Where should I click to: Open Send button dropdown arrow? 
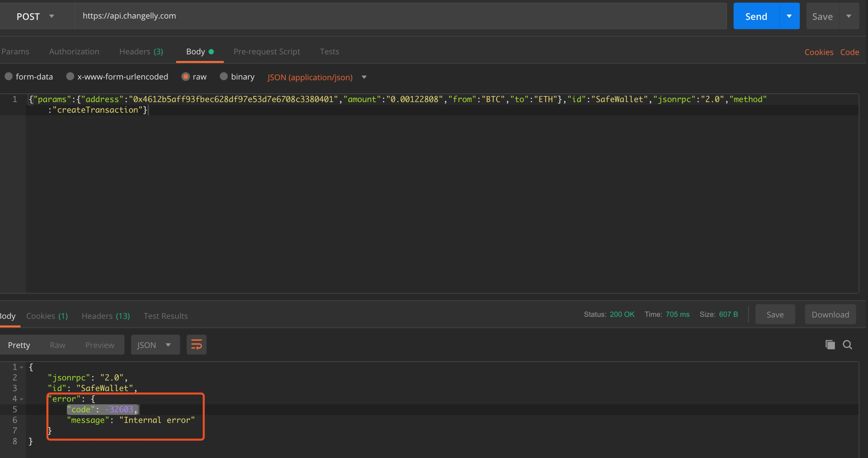[x=789, y=16]
